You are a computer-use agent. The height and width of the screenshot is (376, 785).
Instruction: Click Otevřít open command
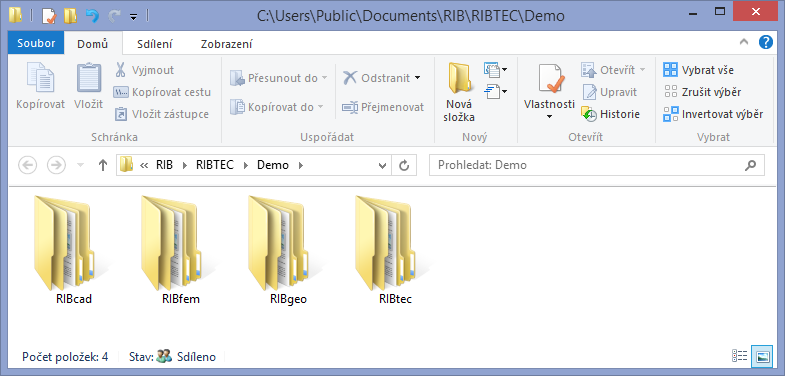pyautogui.click(x=613, y=70)
